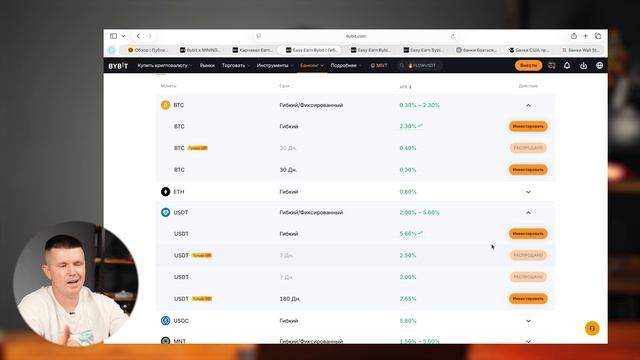This screenshot has height=360, width=640.
Task: Open the orange support chat icon
Action: [x=592, y=328]
